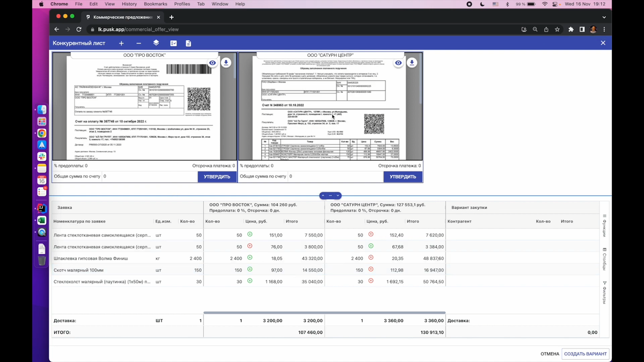Reload the page
This screenshot has width=644, height=362.
79,29
